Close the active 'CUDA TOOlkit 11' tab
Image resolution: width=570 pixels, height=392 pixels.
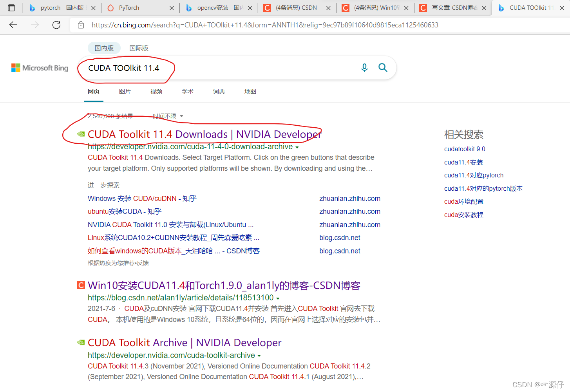[x=562, y=8]
